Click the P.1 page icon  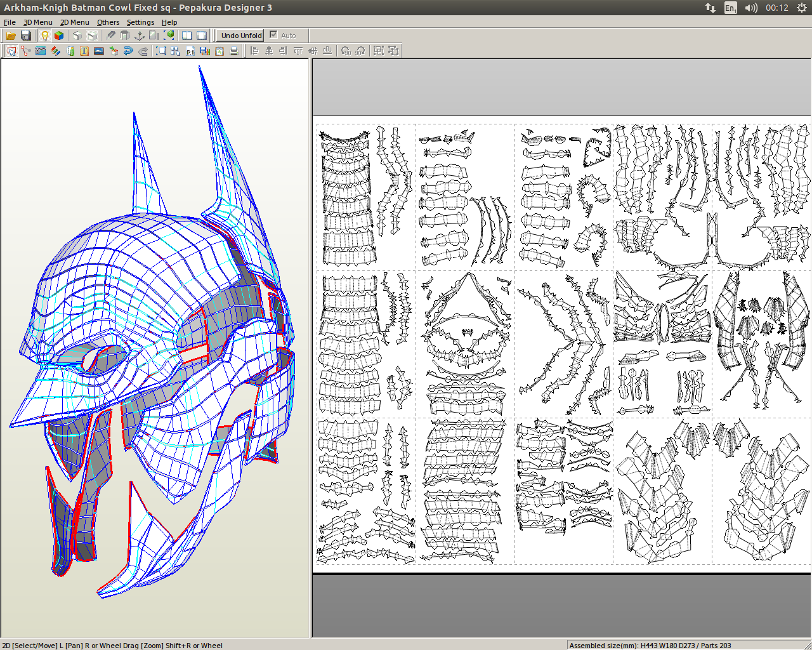190,51
